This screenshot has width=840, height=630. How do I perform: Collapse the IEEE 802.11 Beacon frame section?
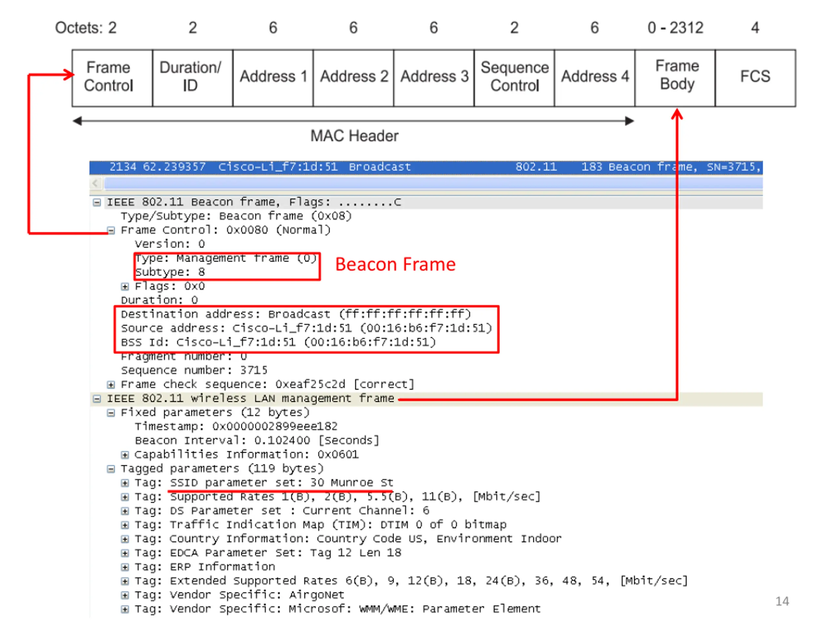click(97, 202)
